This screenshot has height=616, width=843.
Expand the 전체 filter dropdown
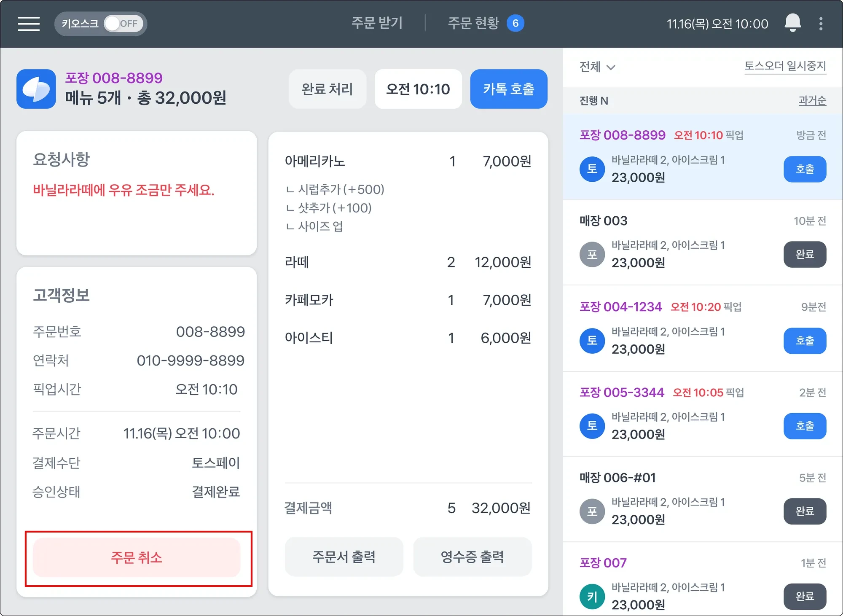click(x=597, y=67)
